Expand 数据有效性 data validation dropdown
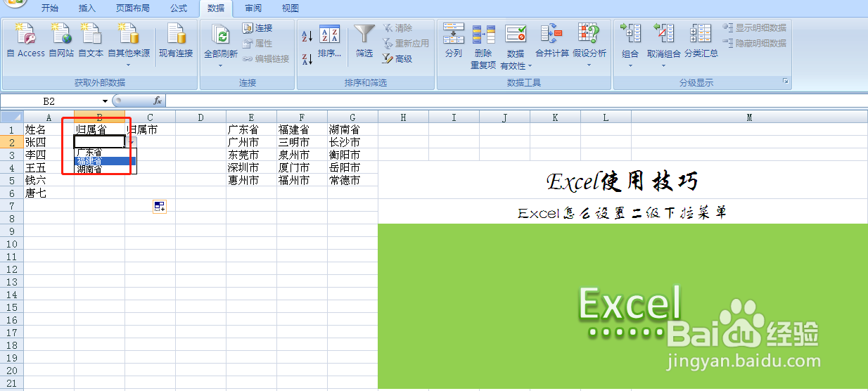868x391 pixels. [x=530, y=66]
